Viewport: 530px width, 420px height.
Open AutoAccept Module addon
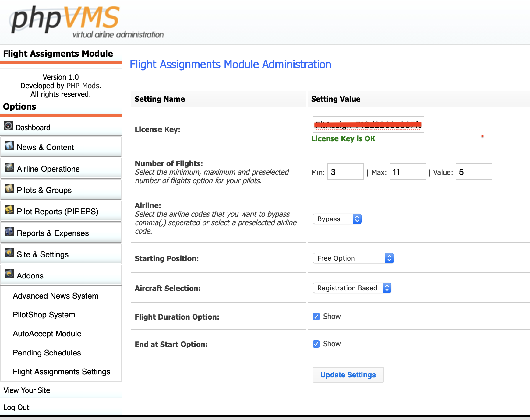click(x=61, y=334)
